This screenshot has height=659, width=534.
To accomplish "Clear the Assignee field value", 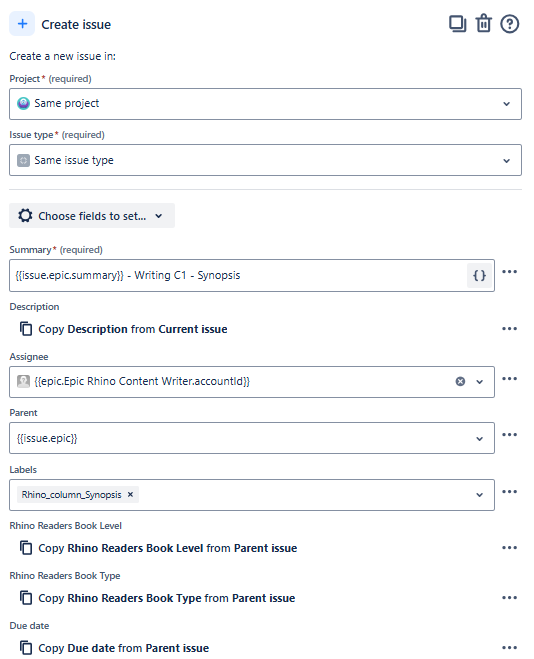I will pyautogui.click(x=460, y=382).
